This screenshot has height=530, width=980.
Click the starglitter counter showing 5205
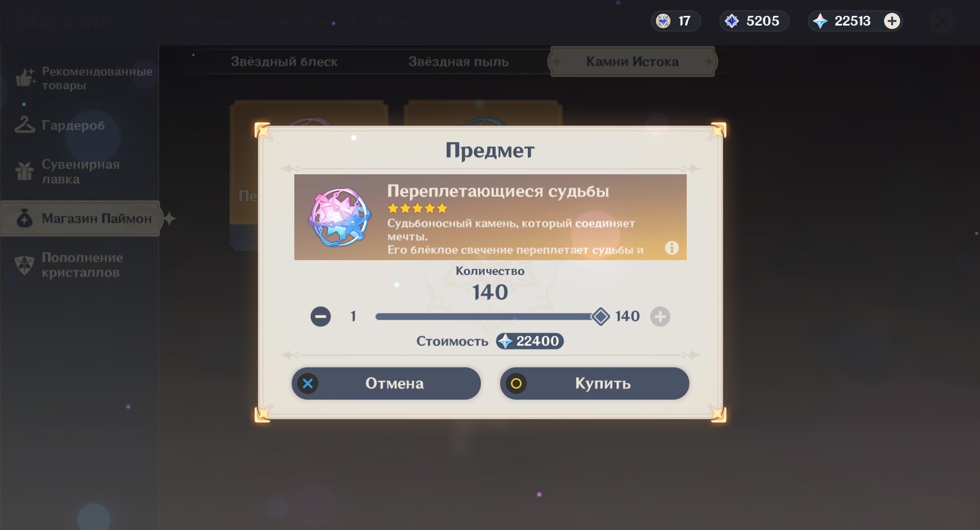754,21
